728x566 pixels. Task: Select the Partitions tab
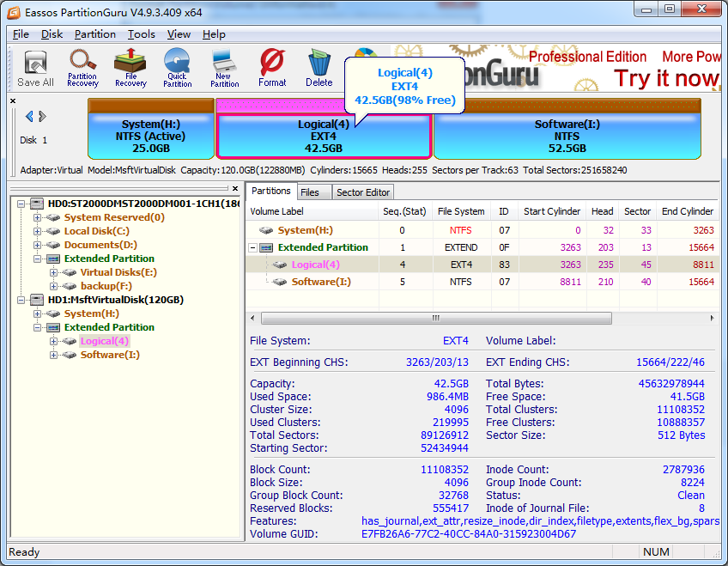pyautogui.click(x=271, y=191)
